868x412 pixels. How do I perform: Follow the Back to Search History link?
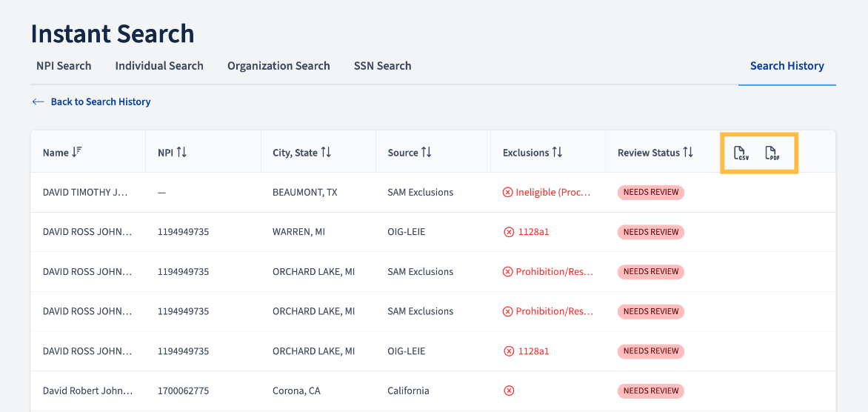coord(101,102)
